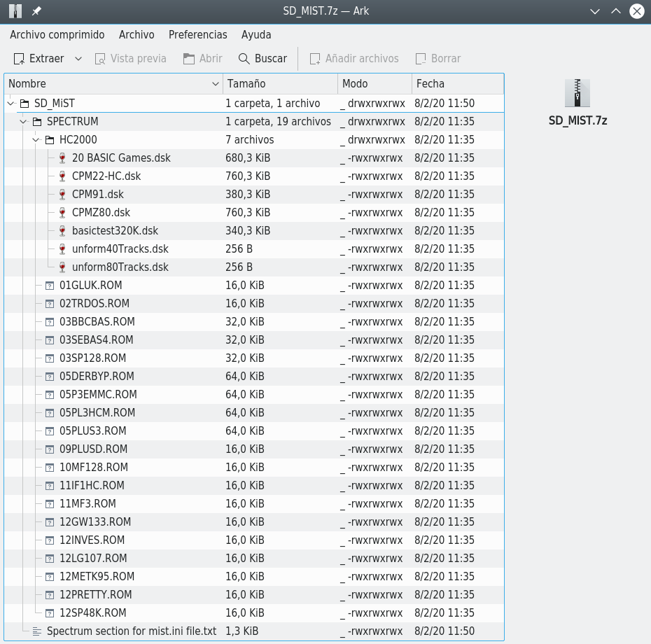Open the Extraer dropdown arrow
651x644 pixels.
tap(78, 59)
